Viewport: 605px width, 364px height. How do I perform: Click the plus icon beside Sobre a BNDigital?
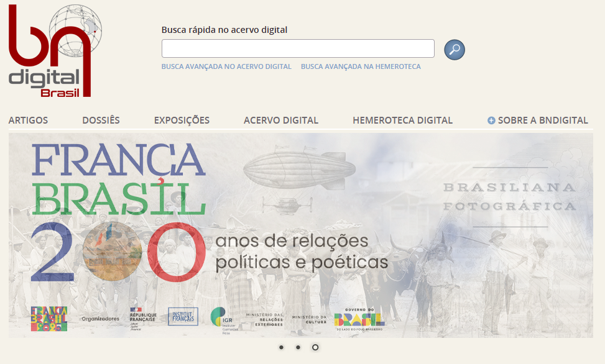pyautogui.click(x=491, y=121)
